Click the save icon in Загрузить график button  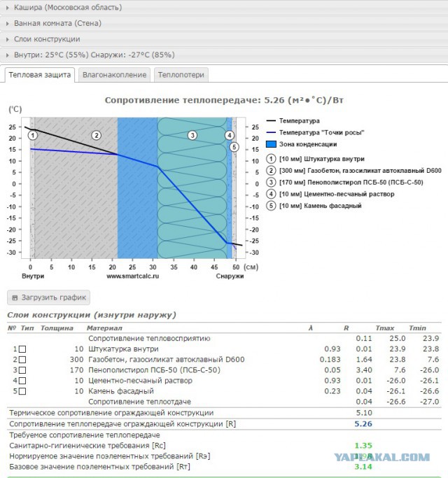(x=15, y=298)
